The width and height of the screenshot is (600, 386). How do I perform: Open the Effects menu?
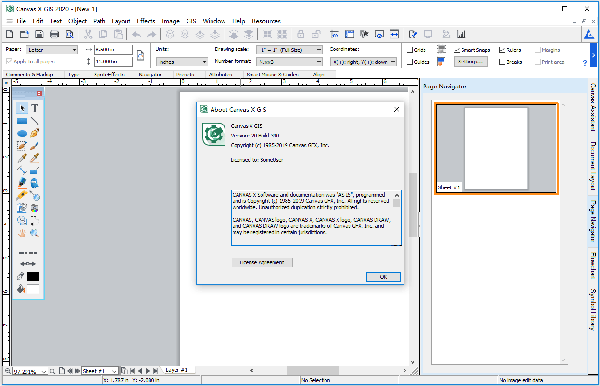pos(146,21)
